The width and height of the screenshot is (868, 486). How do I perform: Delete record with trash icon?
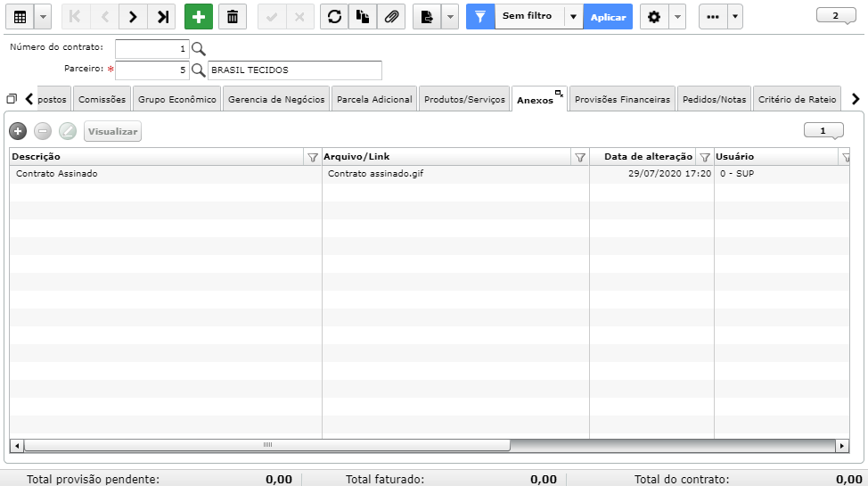pos(233,17)
